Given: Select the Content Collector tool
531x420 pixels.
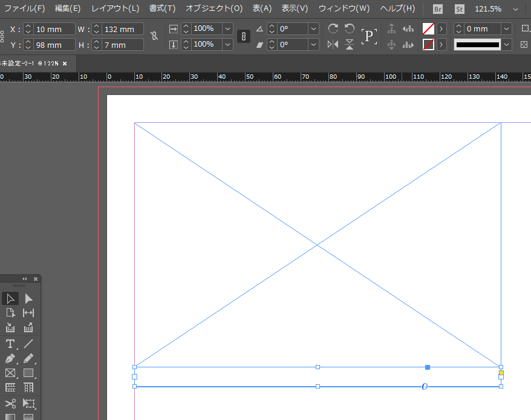Looking at the screenshot, I should 10,327.
